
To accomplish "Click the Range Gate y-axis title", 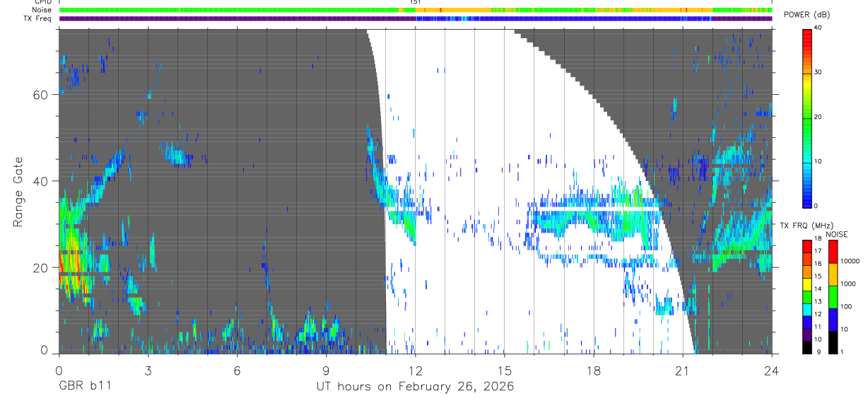I will 19,192.
